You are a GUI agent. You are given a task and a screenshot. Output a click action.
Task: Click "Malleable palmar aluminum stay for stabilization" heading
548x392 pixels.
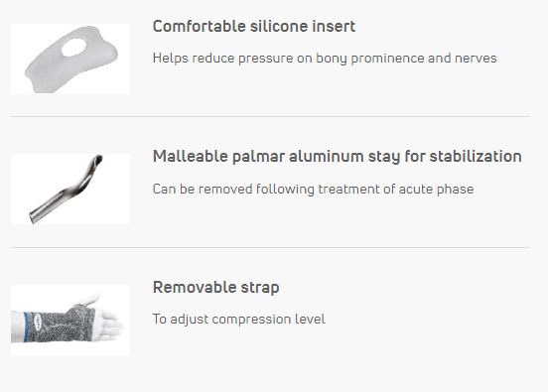[338, 157]
